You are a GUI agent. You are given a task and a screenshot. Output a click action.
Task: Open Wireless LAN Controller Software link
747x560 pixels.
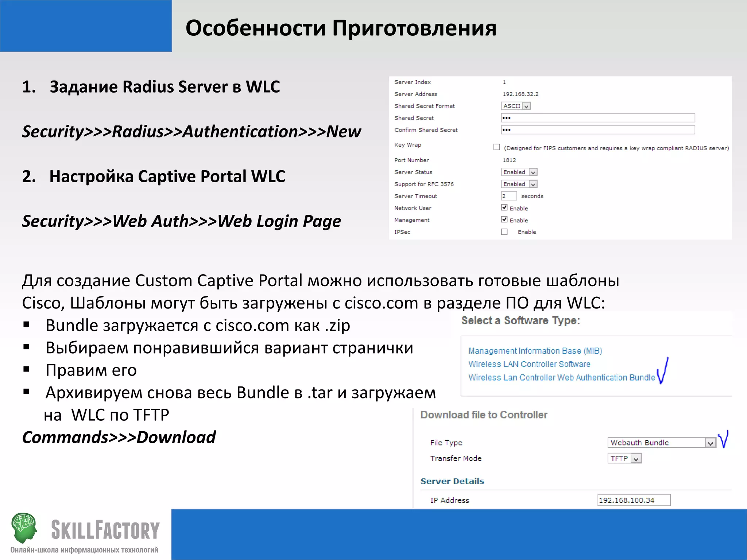click(x=529, y=364)
